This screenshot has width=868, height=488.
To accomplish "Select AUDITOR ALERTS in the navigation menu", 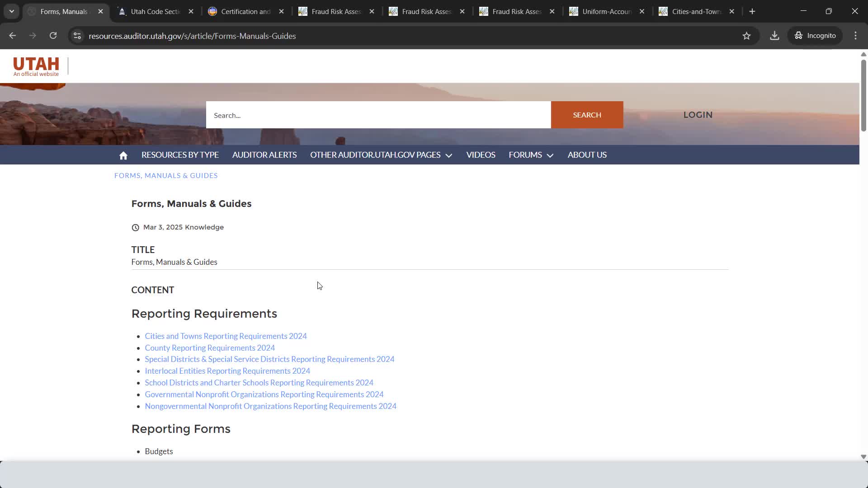I will (264, 155).
